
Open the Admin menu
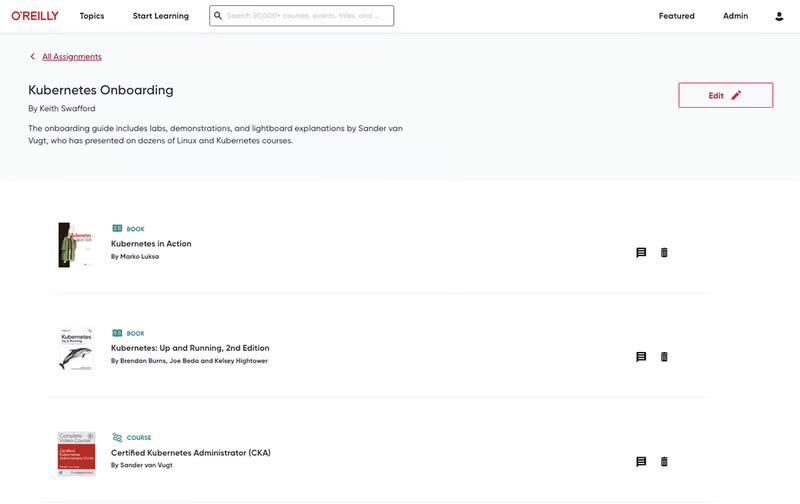[x=735, y=16]
